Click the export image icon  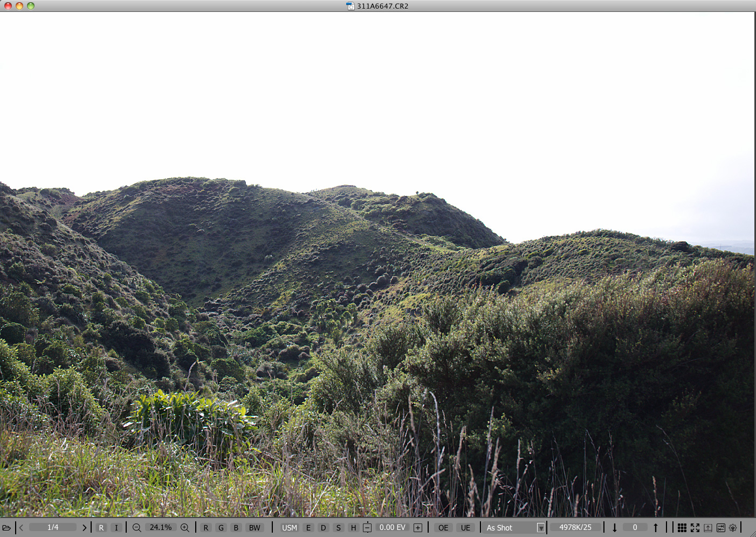tap(707, 528)
